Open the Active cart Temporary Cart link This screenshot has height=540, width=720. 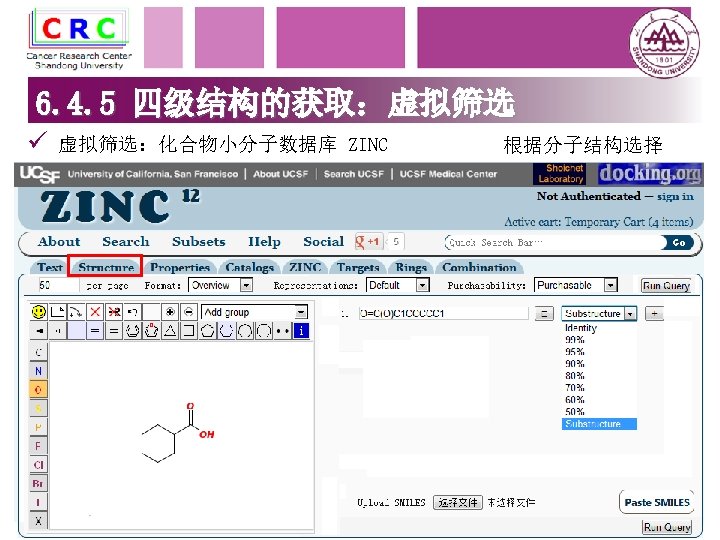pyautogui.click(x=598, y=222)
